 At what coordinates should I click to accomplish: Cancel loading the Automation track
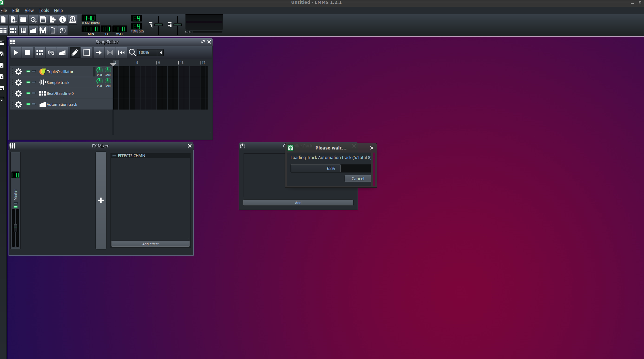[357, 178]
